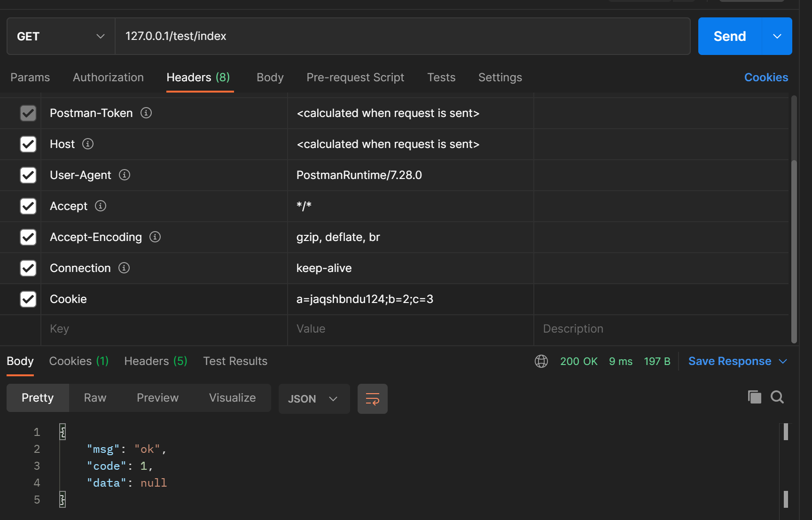Show info for Accept-Encoding header

pos(155,237)
